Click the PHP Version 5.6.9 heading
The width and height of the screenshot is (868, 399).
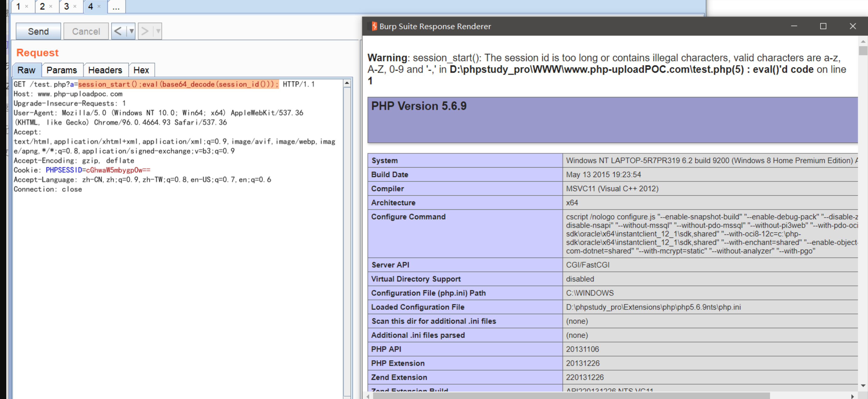pyautogui.click(x=419, y=106)
